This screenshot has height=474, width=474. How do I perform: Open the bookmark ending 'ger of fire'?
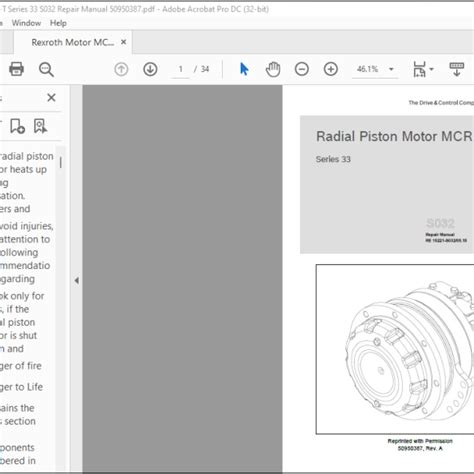coord(21,366)
